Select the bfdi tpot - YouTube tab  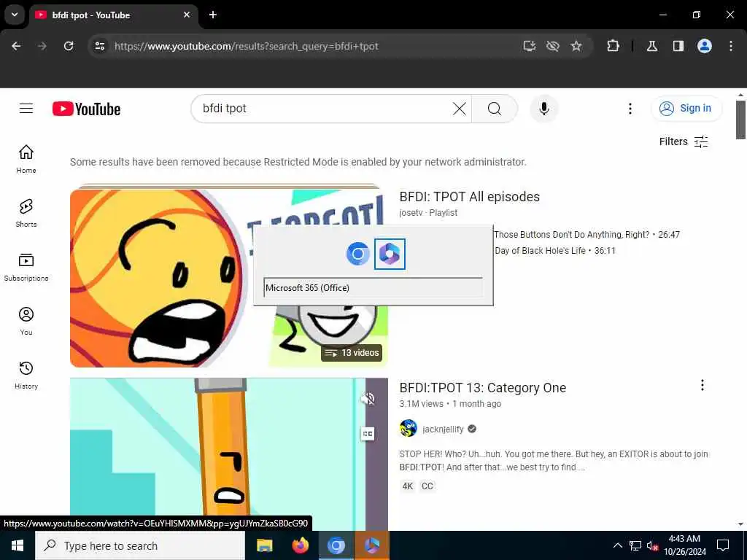pos(113,15)
